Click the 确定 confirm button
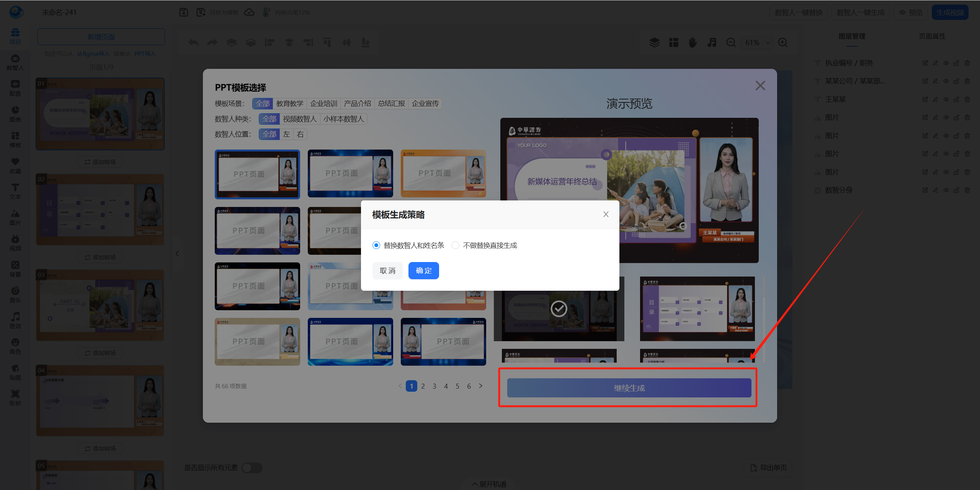980x490 pixels. pos(423,271)
